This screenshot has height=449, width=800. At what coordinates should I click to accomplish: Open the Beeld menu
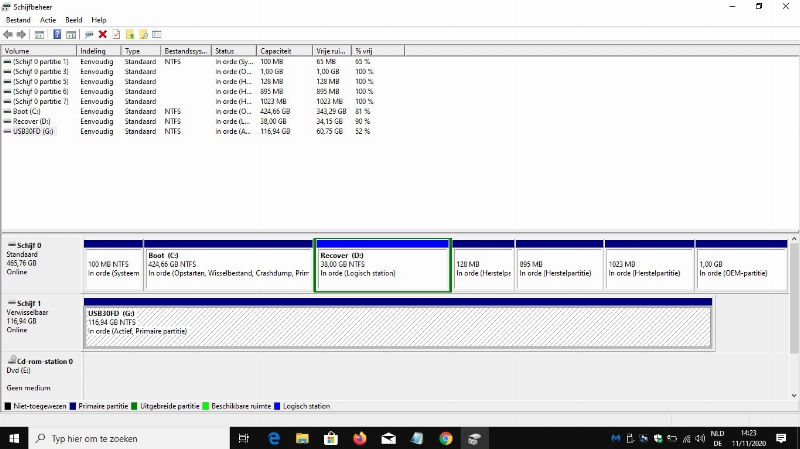point(74,20)
